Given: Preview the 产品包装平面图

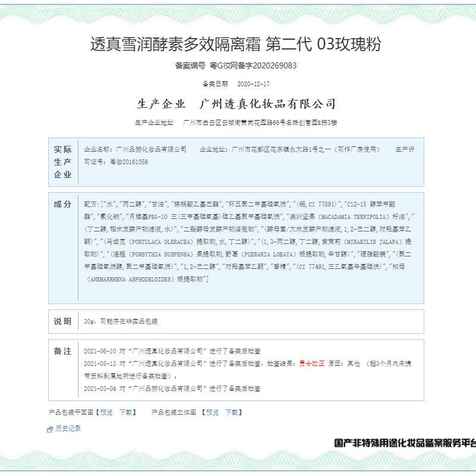Looking at the screenshot, I should (x=106, y=412).
